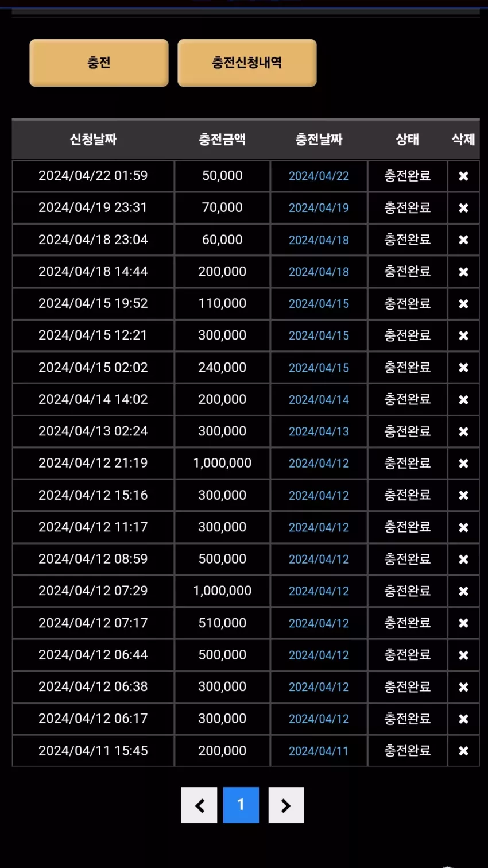Remove the 2024/04/15 02:02 entry
Viewport: 488px width, 868px height.
463,368
